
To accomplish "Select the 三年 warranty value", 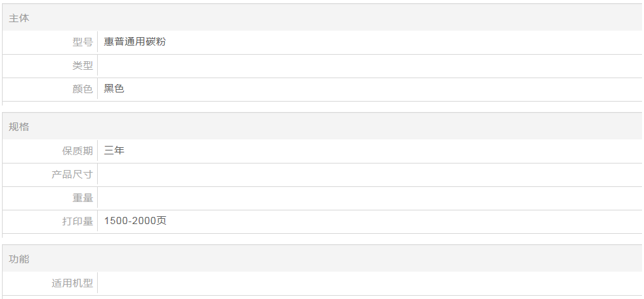I will click(x=114, y=151).
